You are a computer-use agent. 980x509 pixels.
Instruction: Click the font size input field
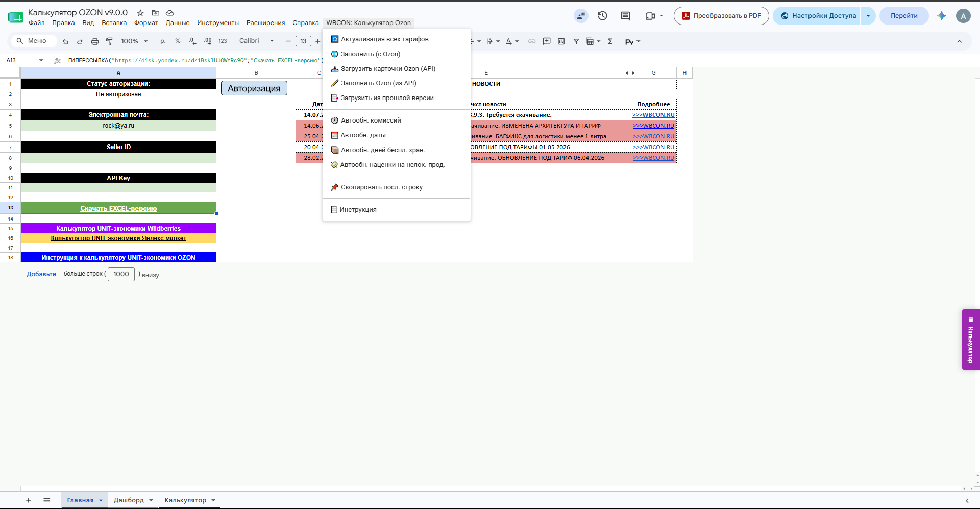tap(303, 41)
